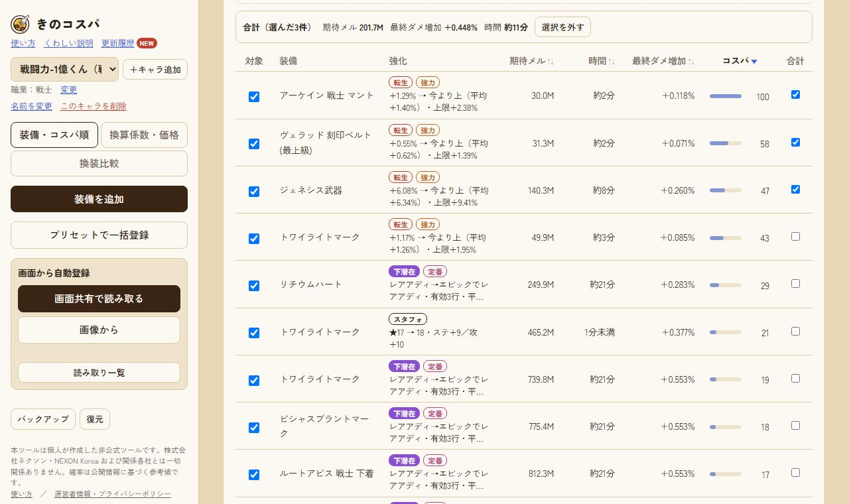
Task: Add a character with ＋キャラ追加
Action: click(x=155, y=70)
